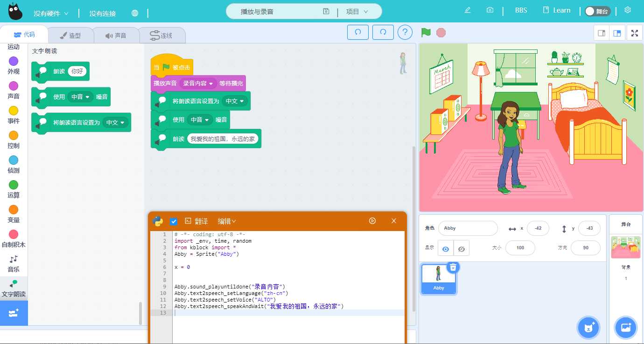Close the Python code panel
The height and width of the screenshot is (344, 644).
pyautogui.click(x=394, y=221)
